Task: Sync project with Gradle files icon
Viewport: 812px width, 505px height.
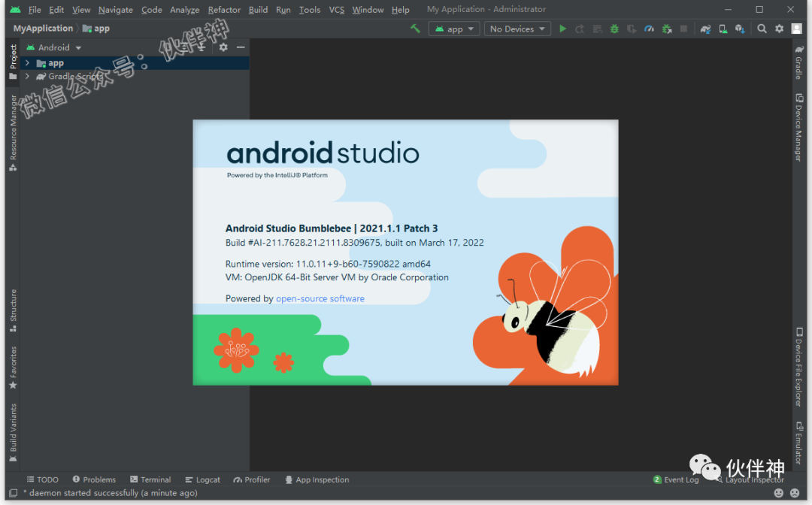Action: (705, 29)
